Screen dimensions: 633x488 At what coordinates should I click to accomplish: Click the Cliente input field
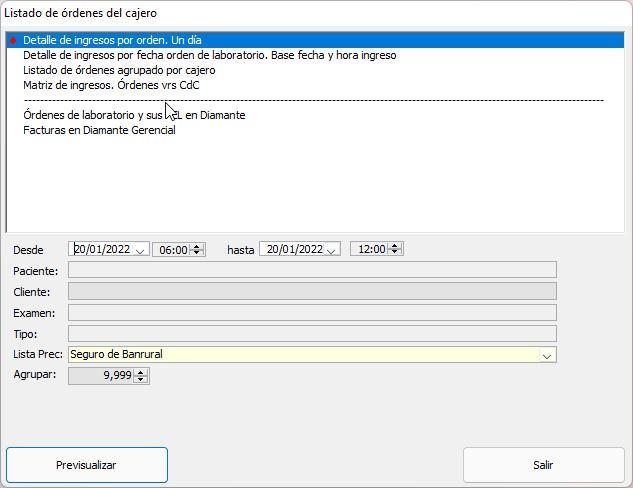(311, 291)
